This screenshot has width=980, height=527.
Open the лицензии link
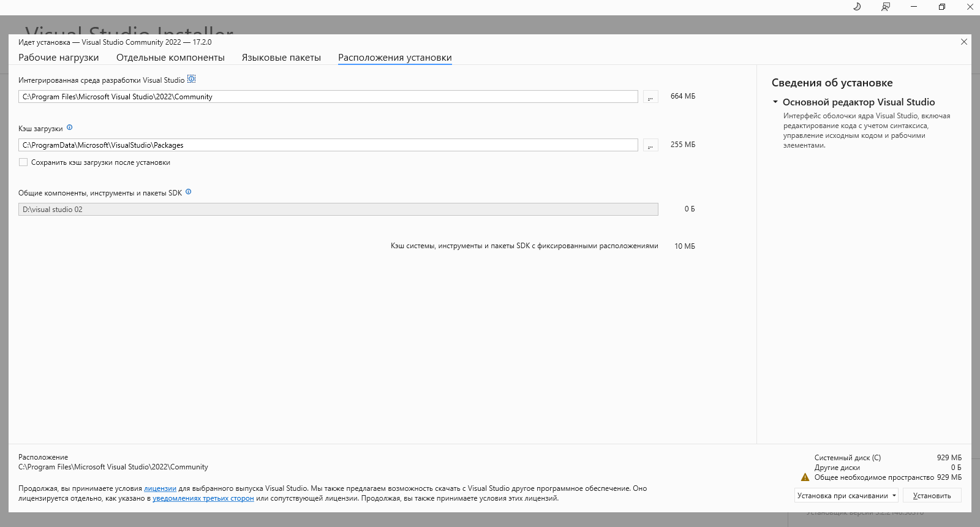click(160, 488)
